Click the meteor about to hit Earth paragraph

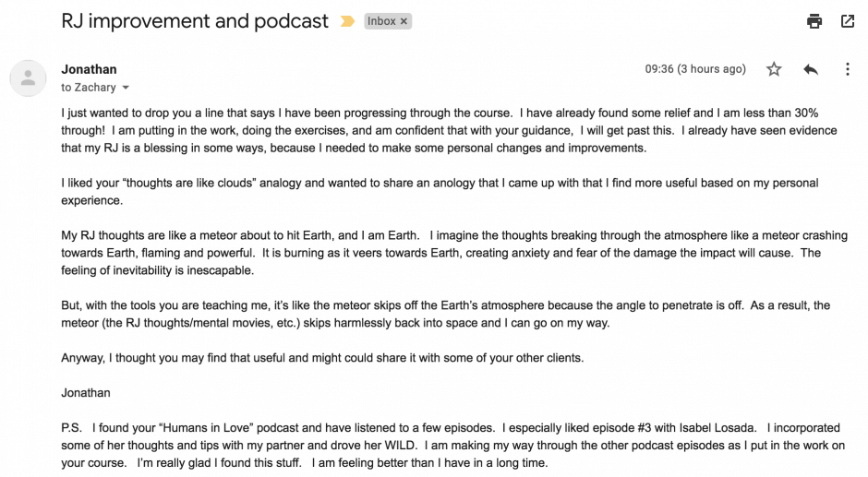(x=454, y=253)
